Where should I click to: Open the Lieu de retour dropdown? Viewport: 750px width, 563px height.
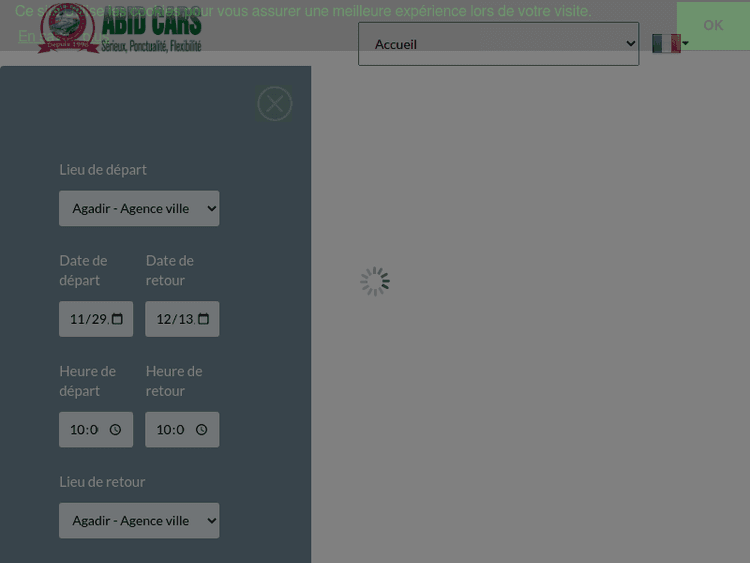click(139, 520)
